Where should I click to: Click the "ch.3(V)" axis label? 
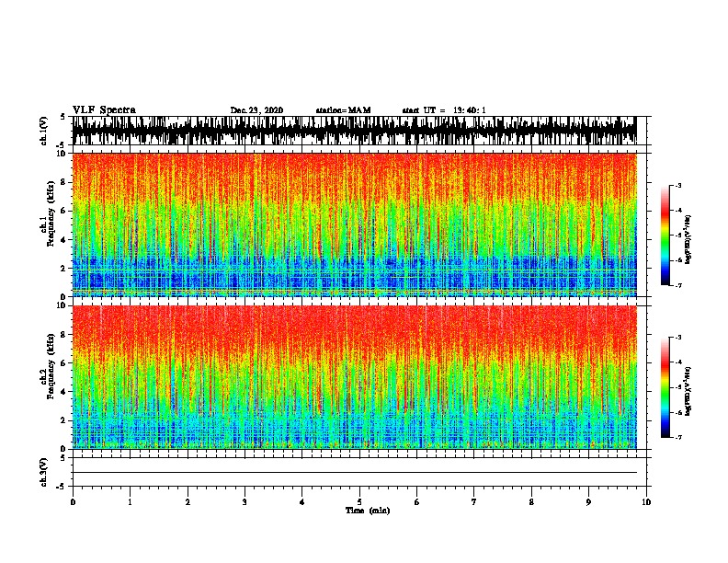[43, 472]
